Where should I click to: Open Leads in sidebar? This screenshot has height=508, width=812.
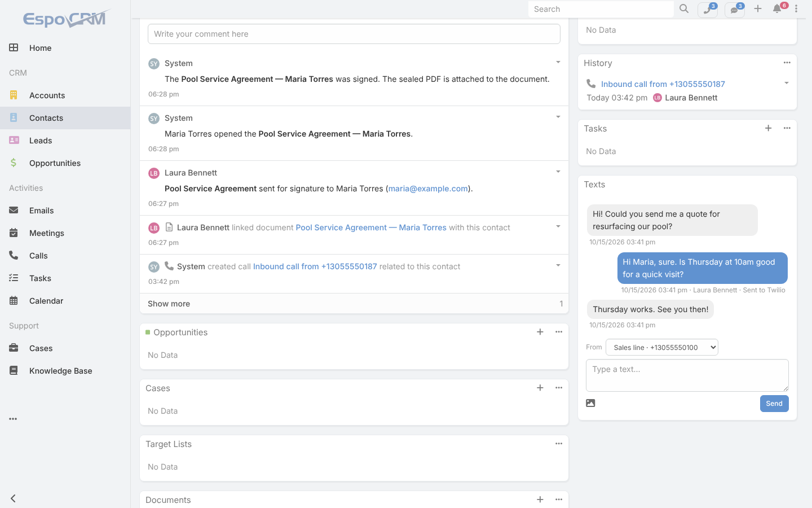click(65, 141)
